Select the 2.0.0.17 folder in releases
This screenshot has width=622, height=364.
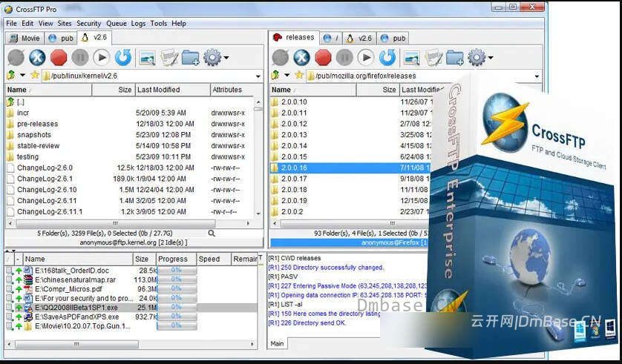coord(294,179)
